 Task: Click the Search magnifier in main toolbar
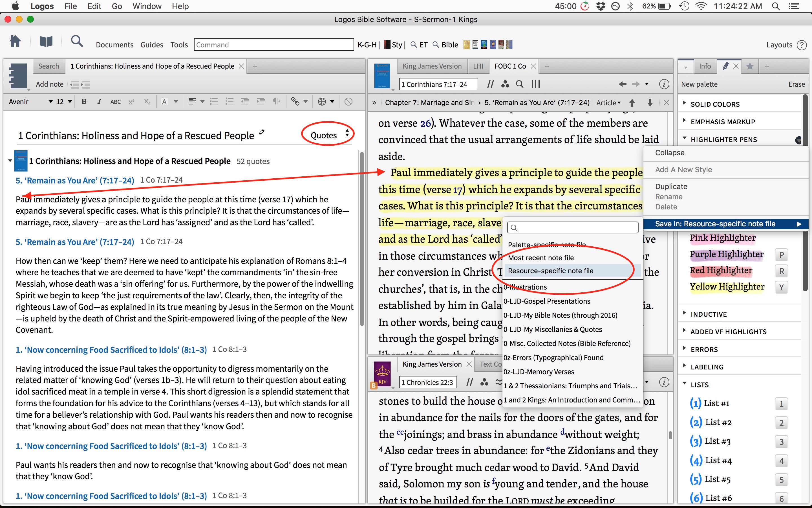tap(77, 42)
